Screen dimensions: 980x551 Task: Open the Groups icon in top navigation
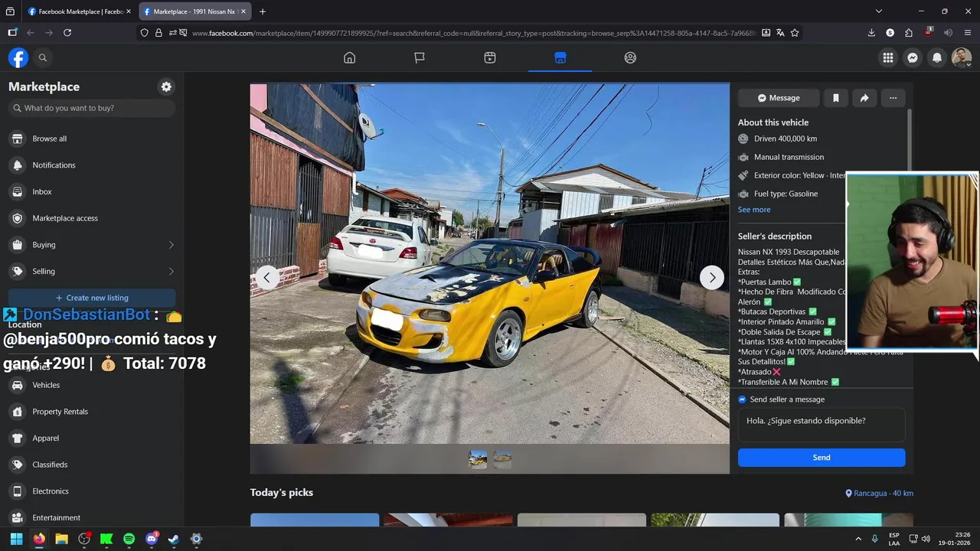pyautogui.click(x=630, y=57)
